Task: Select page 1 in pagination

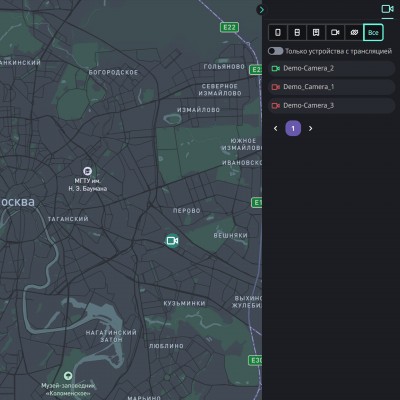Action: tap(293, 128)
